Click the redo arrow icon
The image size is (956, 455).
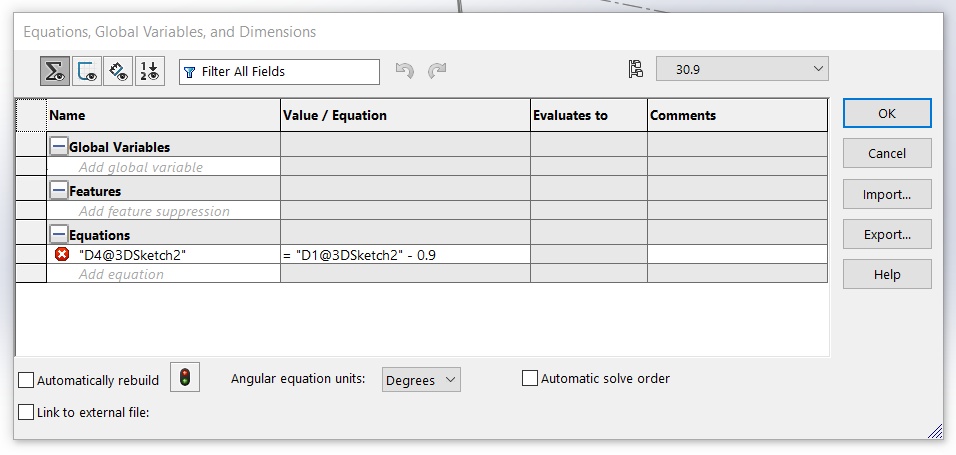click(x=437, y=71)
